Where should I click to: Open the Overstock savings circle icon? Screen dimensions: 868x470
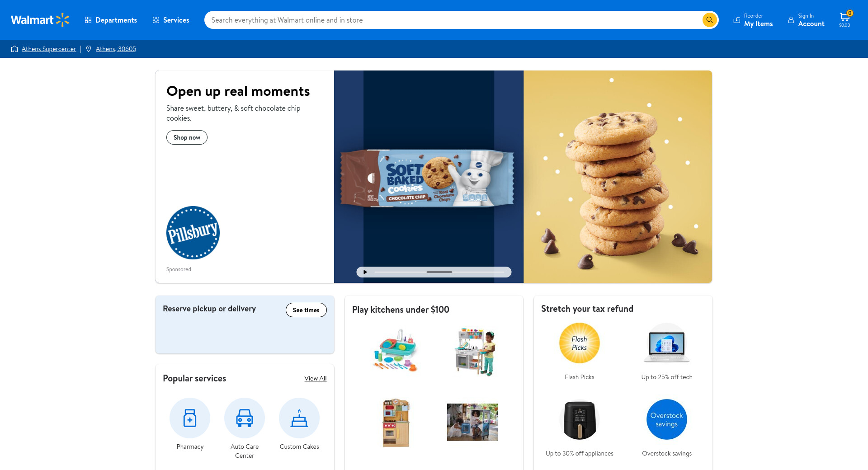click(x=667, y=419)
